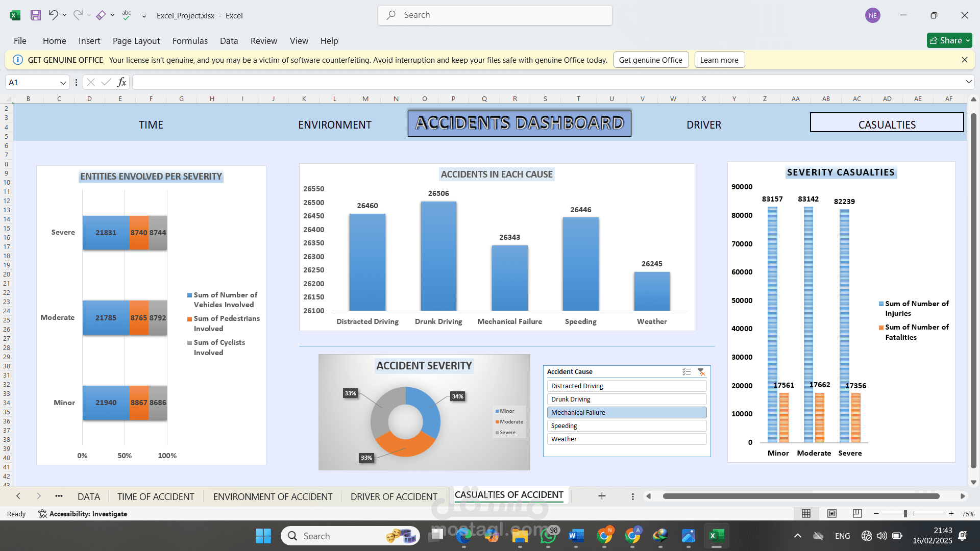Click the Insert Function fx icon

121,82
